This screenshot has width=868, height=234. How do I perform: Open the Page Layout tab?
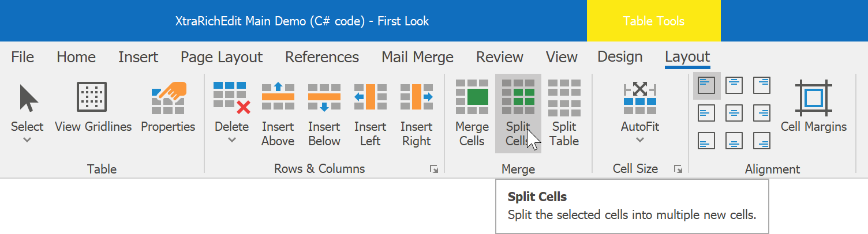tap(222, 57)
